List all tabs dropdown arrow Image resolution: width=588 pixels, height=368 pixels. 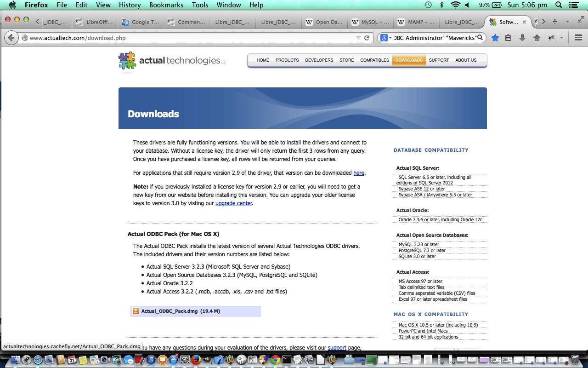click(567, 22)
